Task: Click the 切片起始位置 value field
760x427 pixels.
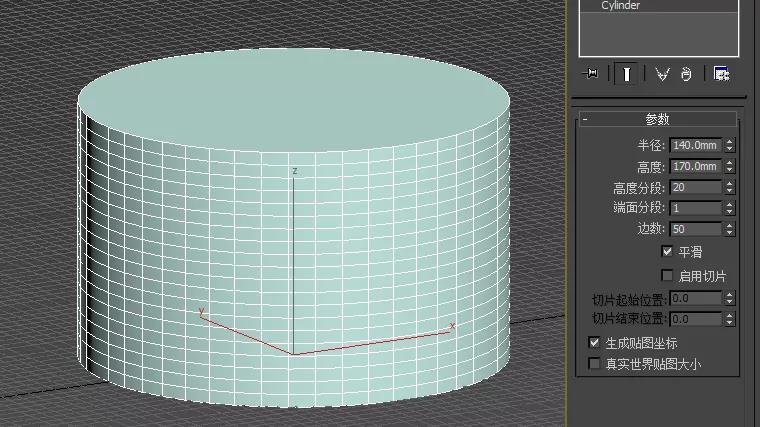Action: 696,298
